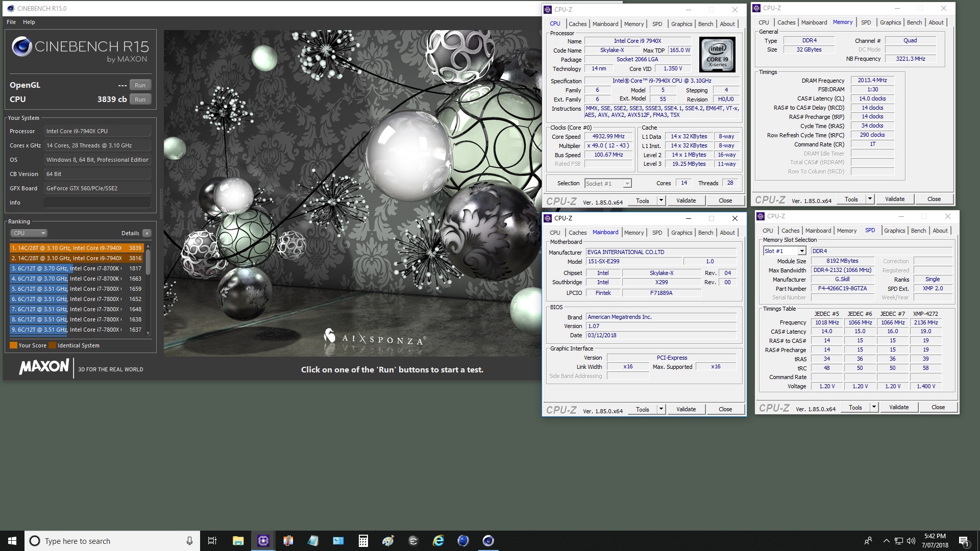Screen dimensions: 980x551
Task: Click the CPU-Z icon of CPU tab window
Action: pos(548,9)
